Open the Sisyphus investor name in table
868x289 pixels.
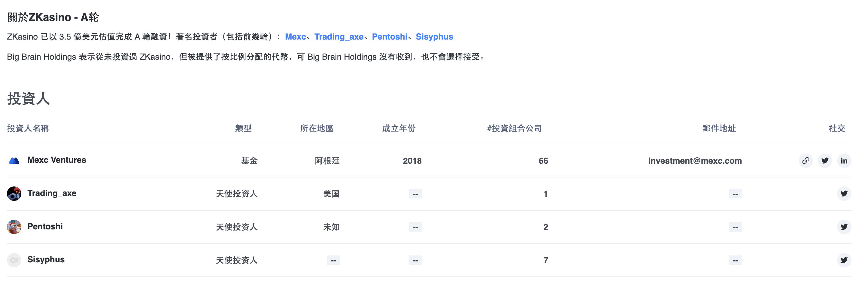[46, 259]
